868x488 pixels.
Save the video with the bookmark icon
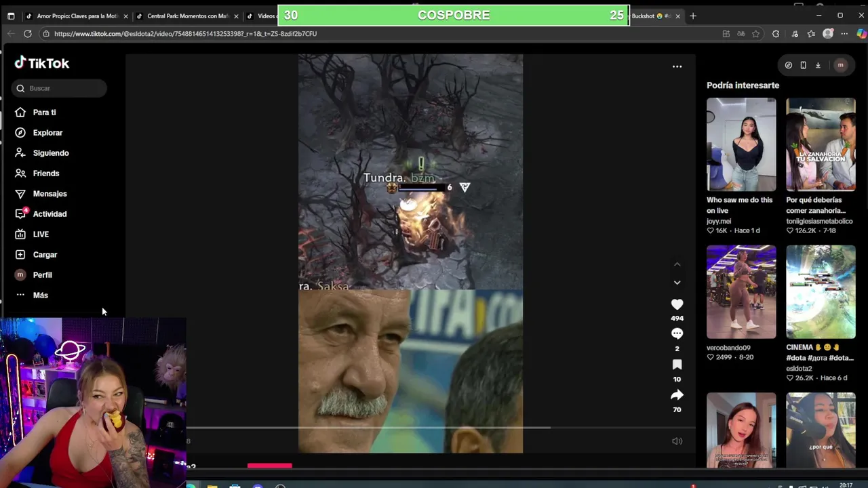coord(677,365)
